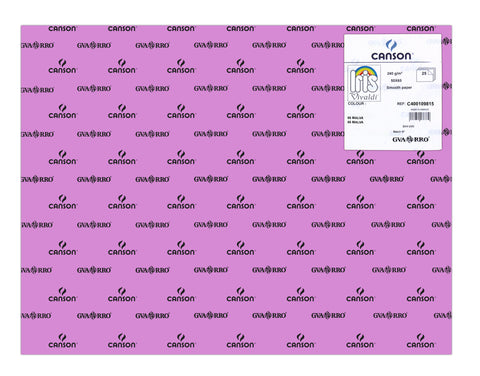Click the REF C400109815 text
Image resolution: width=480 pixels, height=376 pixels.
[x=415, y=104]
